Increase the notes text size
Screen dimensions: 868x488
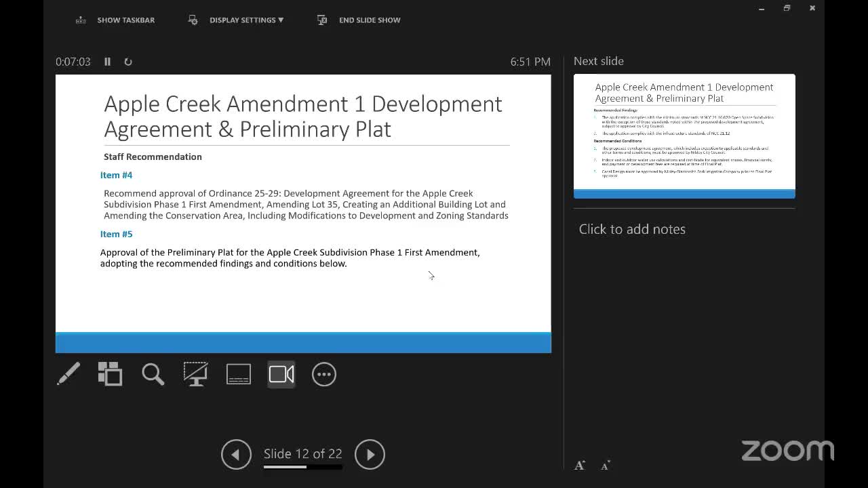pos(580,465)
